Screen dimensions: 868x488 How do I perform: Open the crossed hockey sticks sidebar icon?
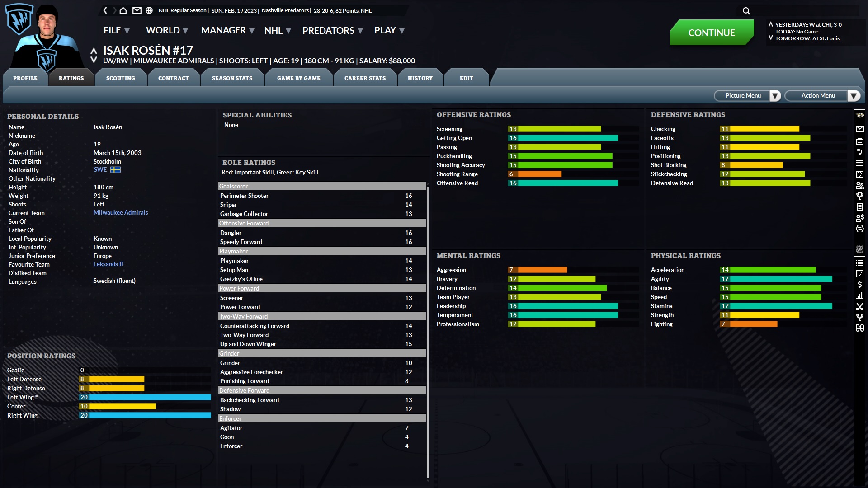(x=860, y=306)
